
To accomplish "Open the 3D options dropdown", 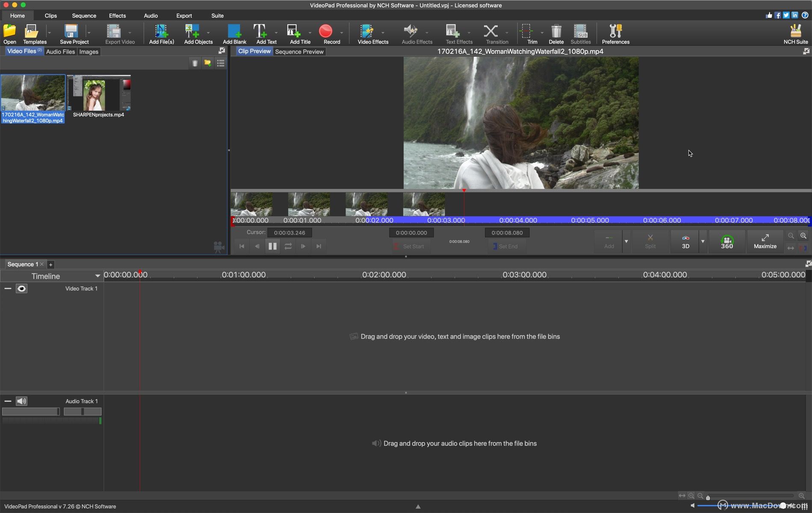I will click(x=703, y=242).
